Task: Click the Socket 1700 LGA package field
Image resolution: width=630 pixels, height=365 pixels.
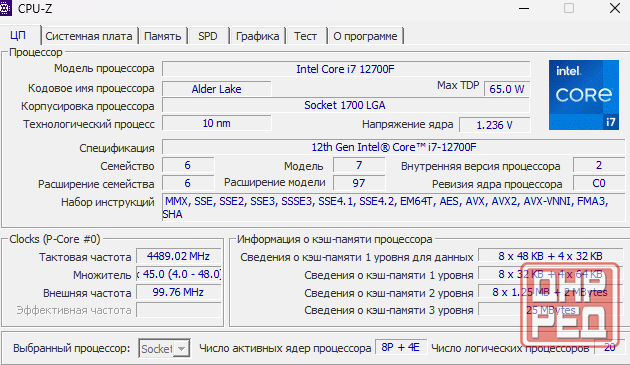Action: coord(346,105)
